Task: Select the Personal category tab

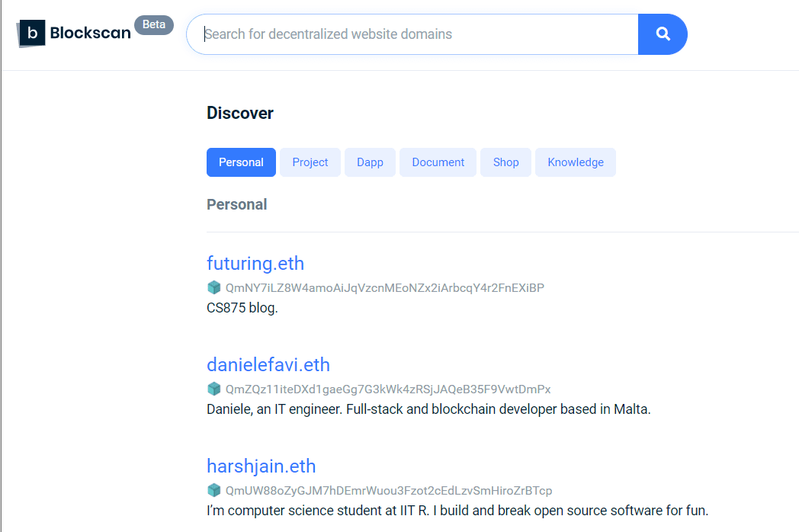Action: 241,162
